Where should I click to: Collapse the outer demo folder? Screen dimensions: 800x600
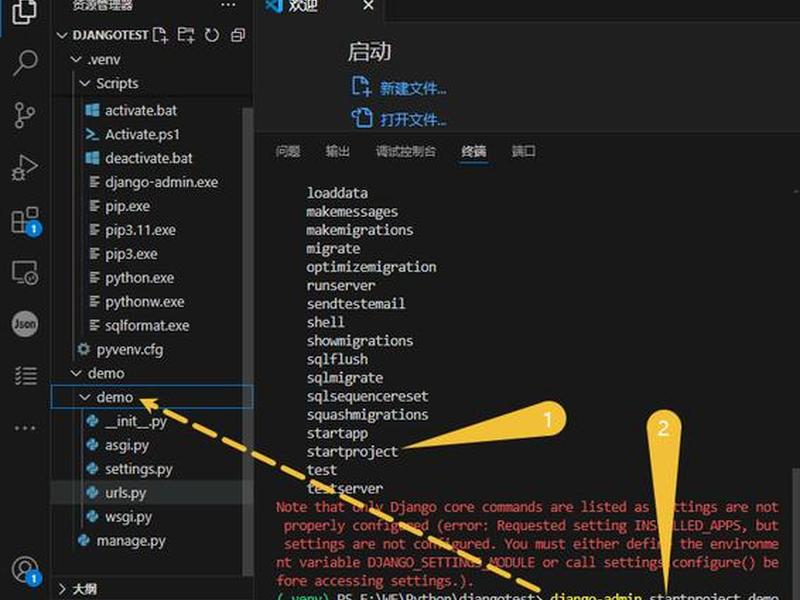pos(76,373)
